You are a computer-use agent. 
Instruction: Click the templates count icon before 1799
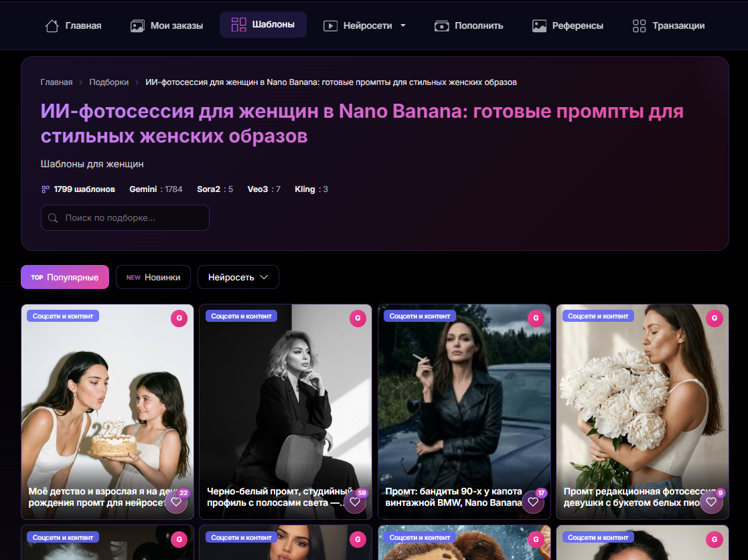(x=46, y=189)
